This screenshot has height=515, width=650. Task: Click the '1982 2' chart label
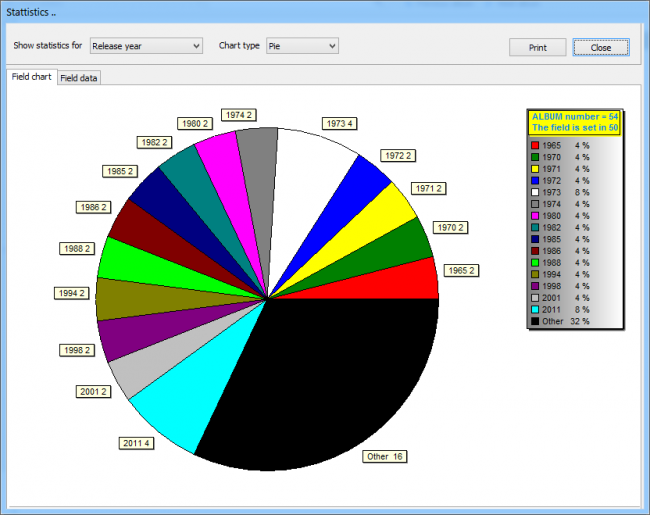pyautogui.click(x=154, y=143)
